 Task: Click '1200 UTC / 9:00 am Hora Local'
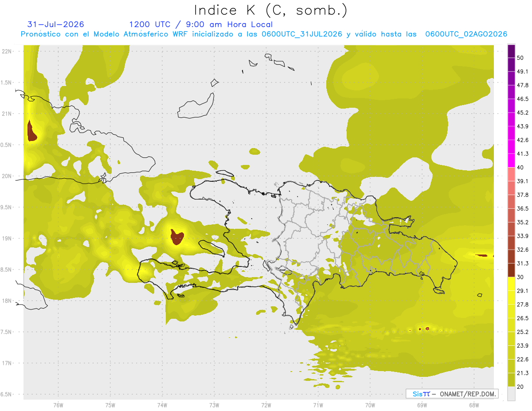(201, 24)
